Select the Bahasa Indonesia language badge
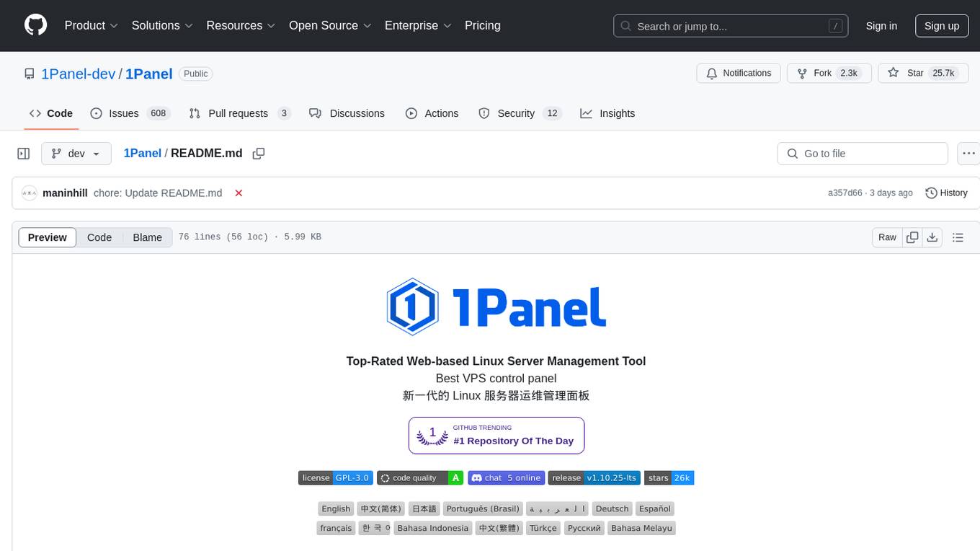This screenshot has width=980, height=551. pos(433,529)
